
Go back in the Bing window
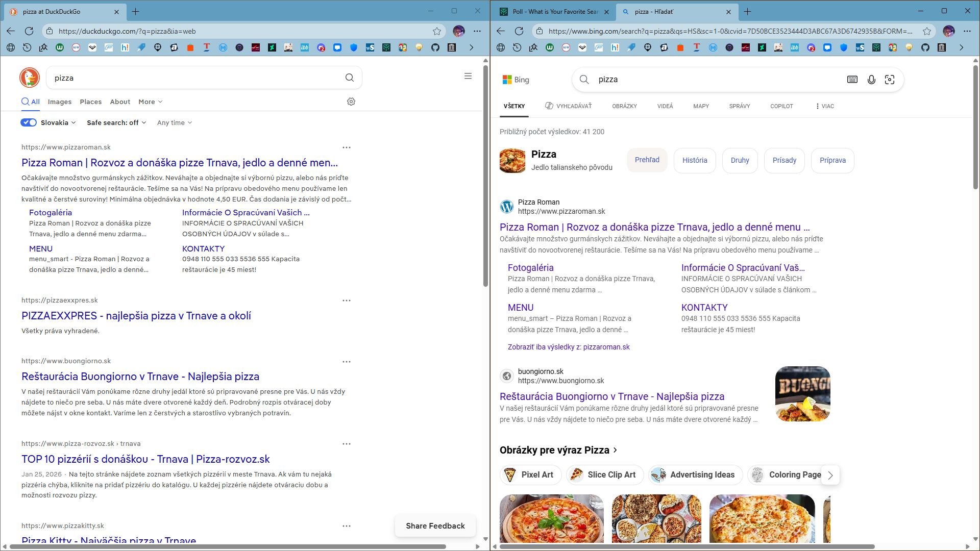pos(501,31)
